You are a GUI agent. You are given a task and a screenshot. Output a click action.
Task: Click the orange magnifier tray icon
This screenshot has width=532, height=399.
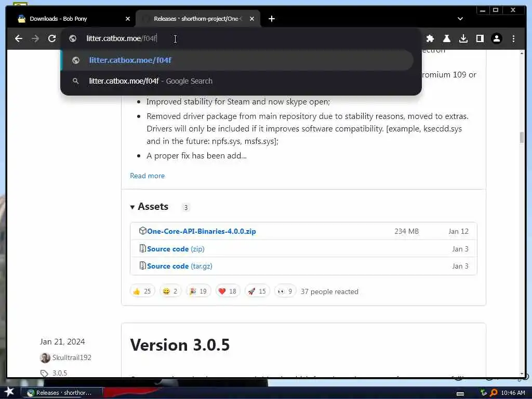(x=494, y=393)
